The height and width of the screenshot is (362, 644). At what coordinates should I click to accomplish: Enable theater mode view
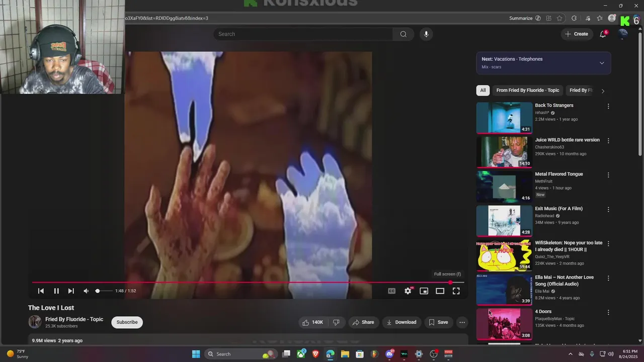[x=440, y=291]
